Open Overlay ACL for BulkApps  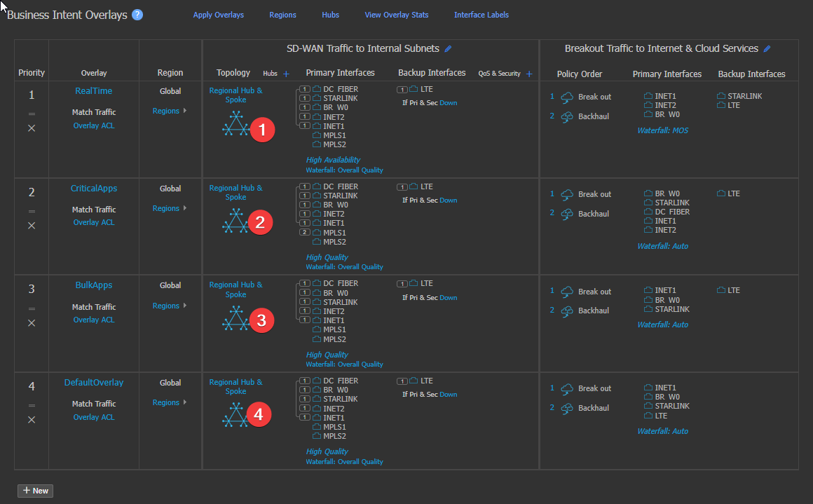(x=94, y=320)
